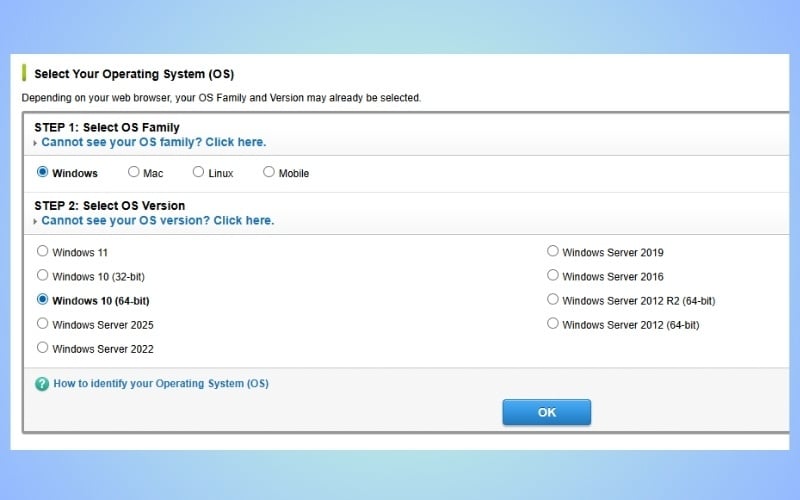This screenshot has width=800, height=500.
Task: Choose Windows Server 2012 R2 (64-bit)
Action: coord(552,299)
